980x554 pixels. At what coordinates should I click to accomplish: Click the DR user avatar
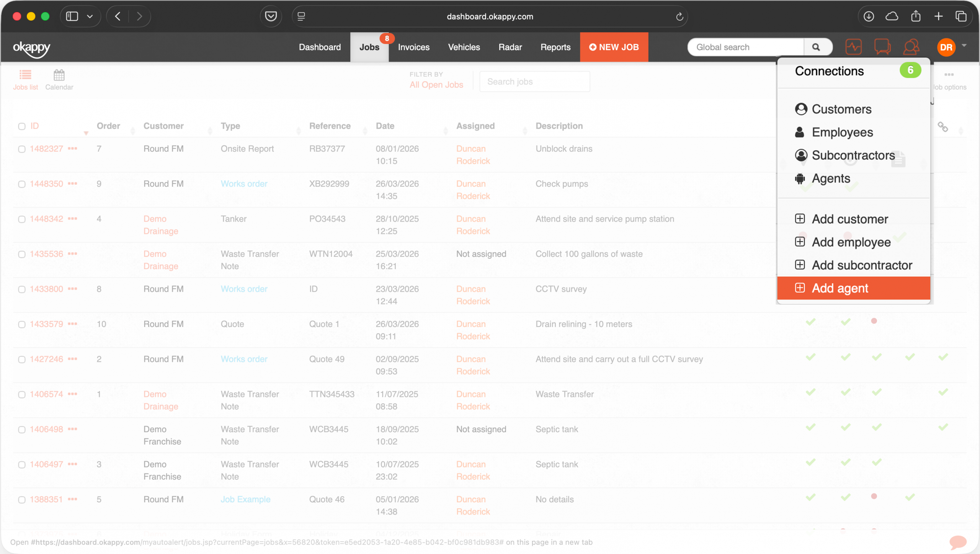pos(946,47)
